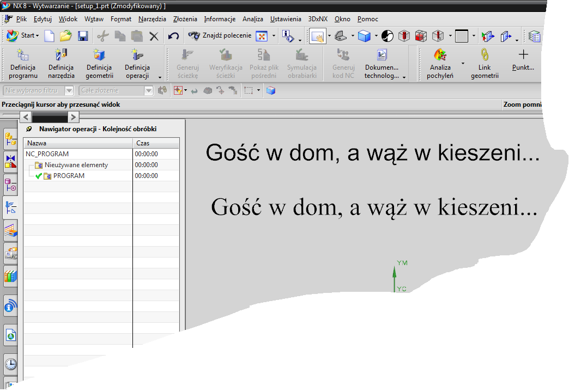This screenshot has width=569, height=392.
Task: Expand Analiza pochyleń dropdown arrow
Action: [463, 64]
